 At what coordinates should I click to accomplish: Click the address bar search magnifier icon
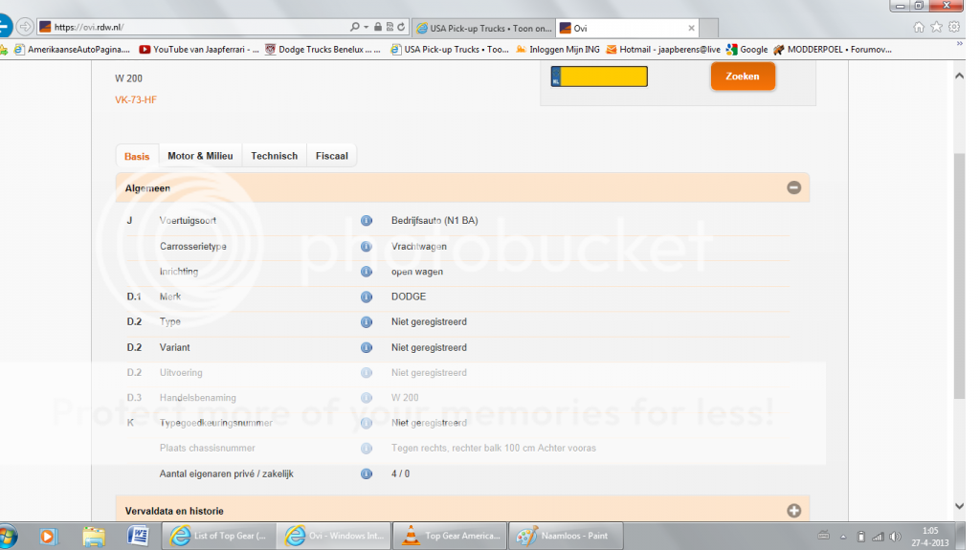[355, 27]
